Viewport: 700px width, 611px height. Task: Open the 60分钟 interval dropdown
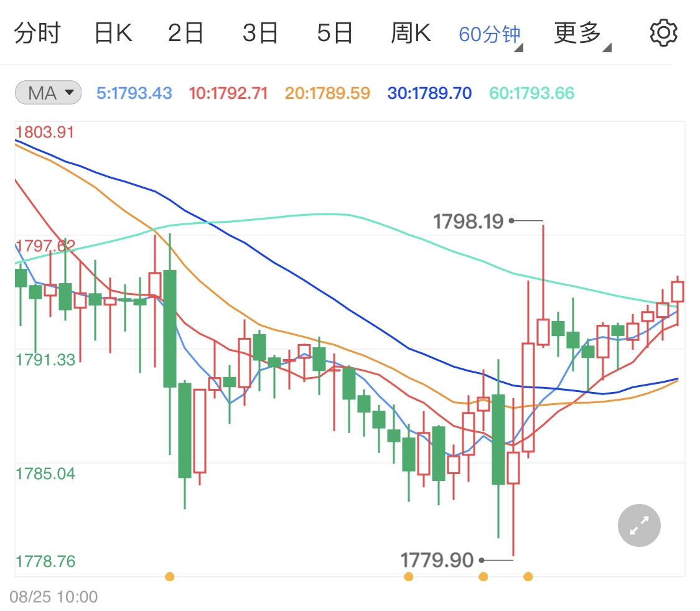pyautogui.click(x=491, y=35)
